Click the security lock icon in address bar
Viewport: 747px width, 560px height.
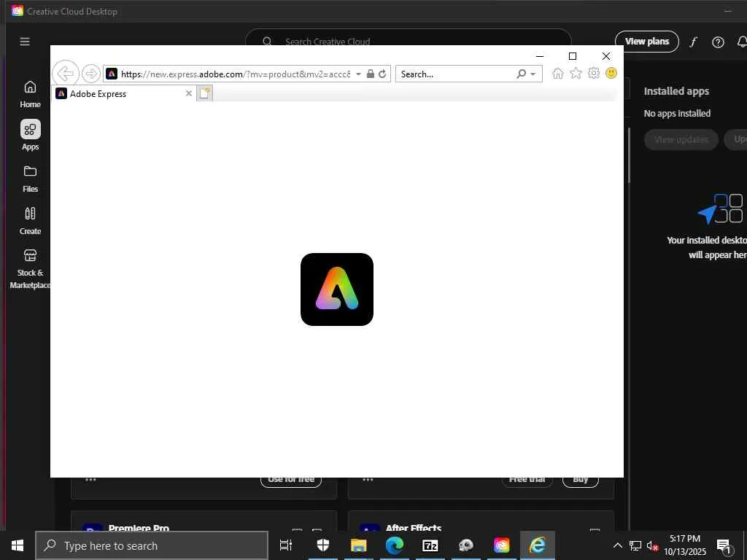[370, 74]
